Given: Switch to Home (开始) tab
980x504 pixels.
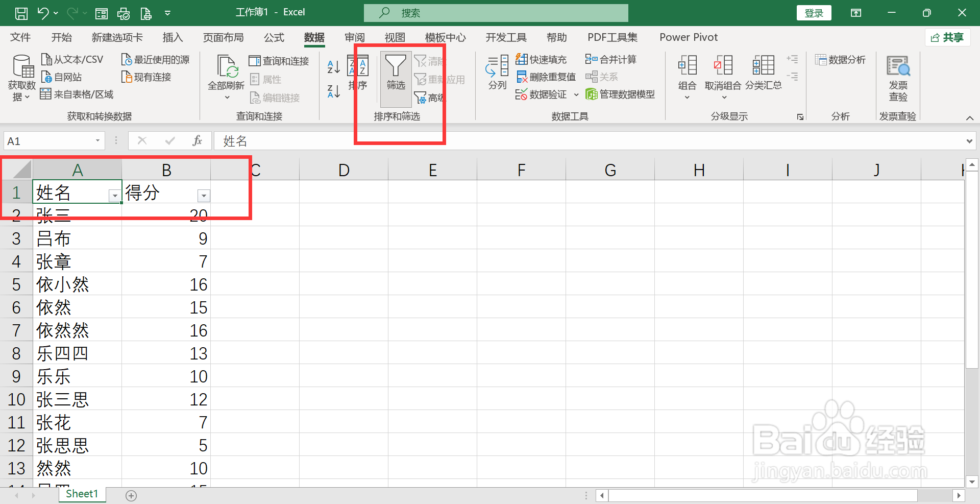Looking at the screenshot, I should 62,37.
